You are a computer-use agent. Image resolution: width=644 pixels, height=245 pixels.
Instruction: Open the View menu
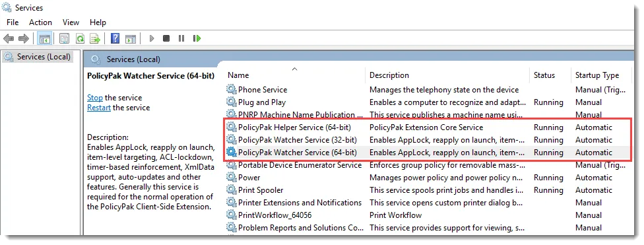71,22
